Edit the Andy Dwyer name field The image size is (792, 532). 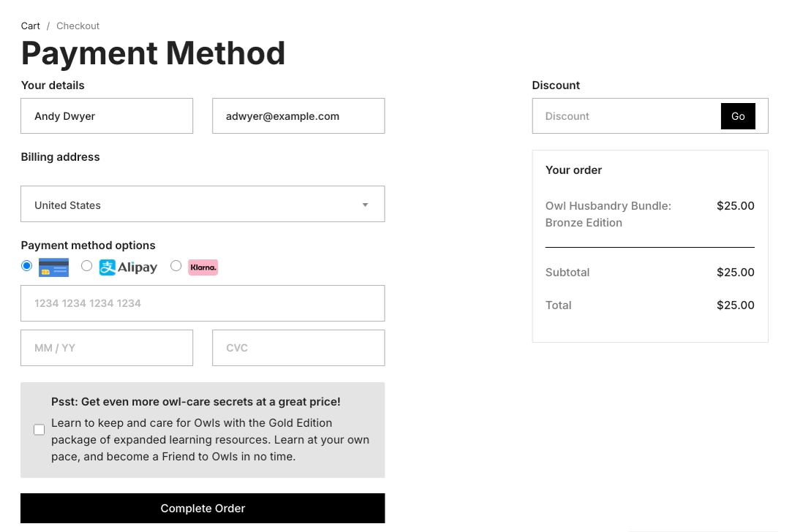tap(107, 116)
